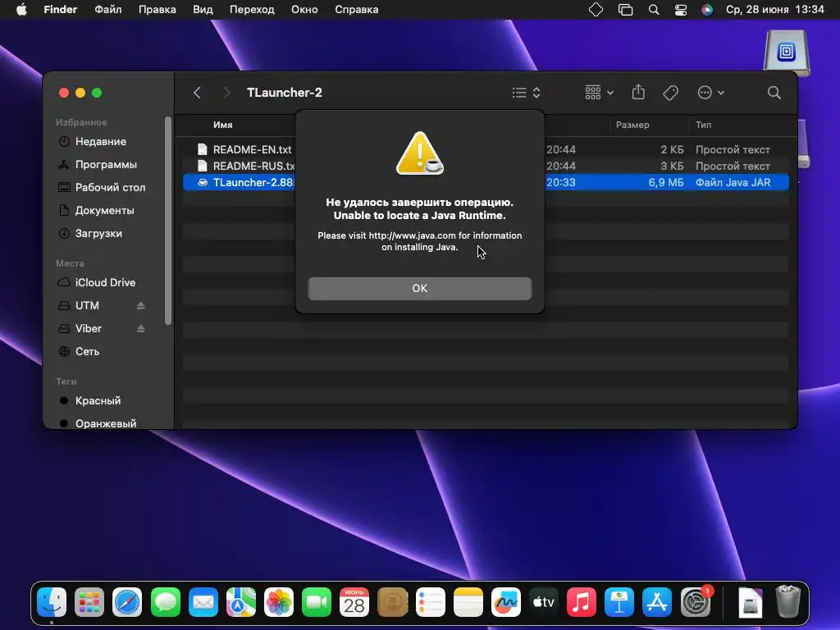Viewport: 840px width, 630px height.
Task: Change list view options in Finder toolbar
Action: pyautogui.click(x=526, y=93)
